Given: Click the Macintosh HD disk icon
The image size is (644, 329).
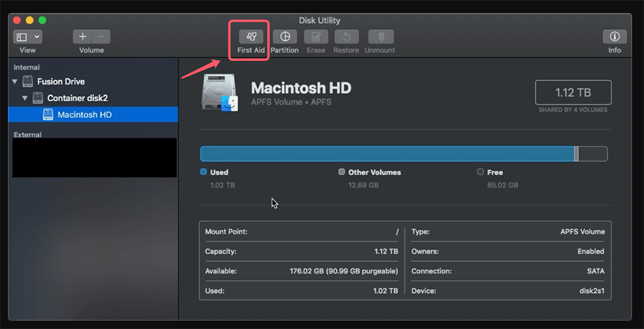Looking at the screenshot, I should (x=220, y=93).
